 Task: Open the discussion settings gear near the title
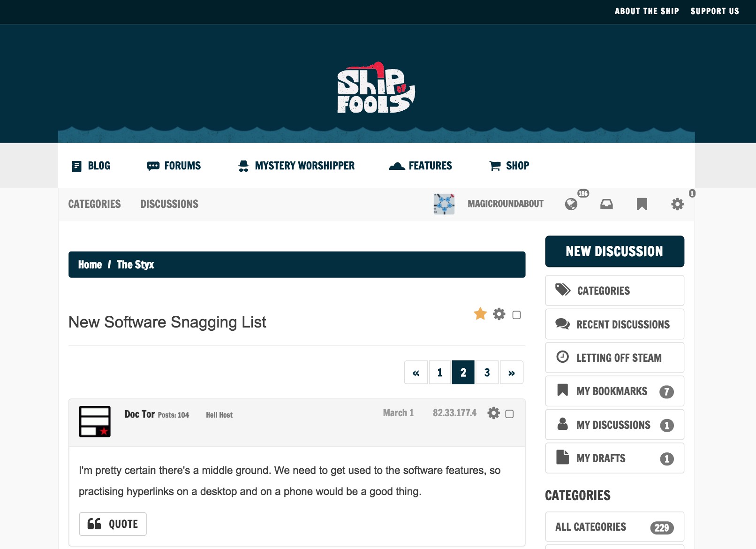pyautogui.click(x=499, y=314)
